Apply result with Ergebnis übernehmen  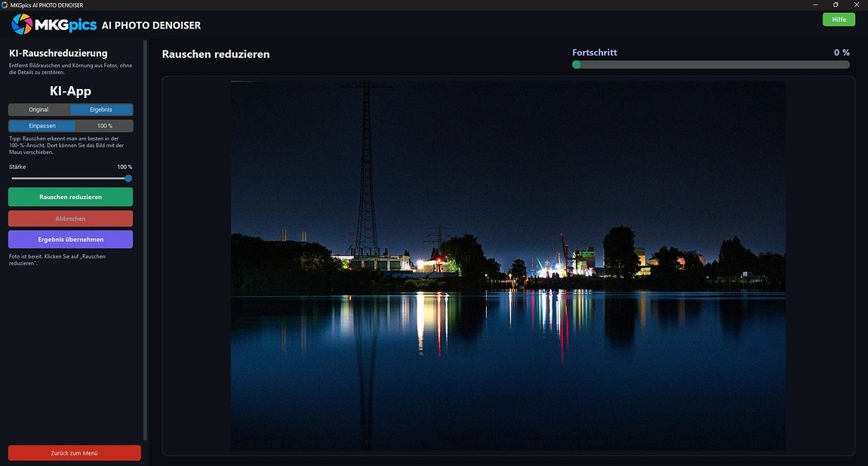pos(70,239)
